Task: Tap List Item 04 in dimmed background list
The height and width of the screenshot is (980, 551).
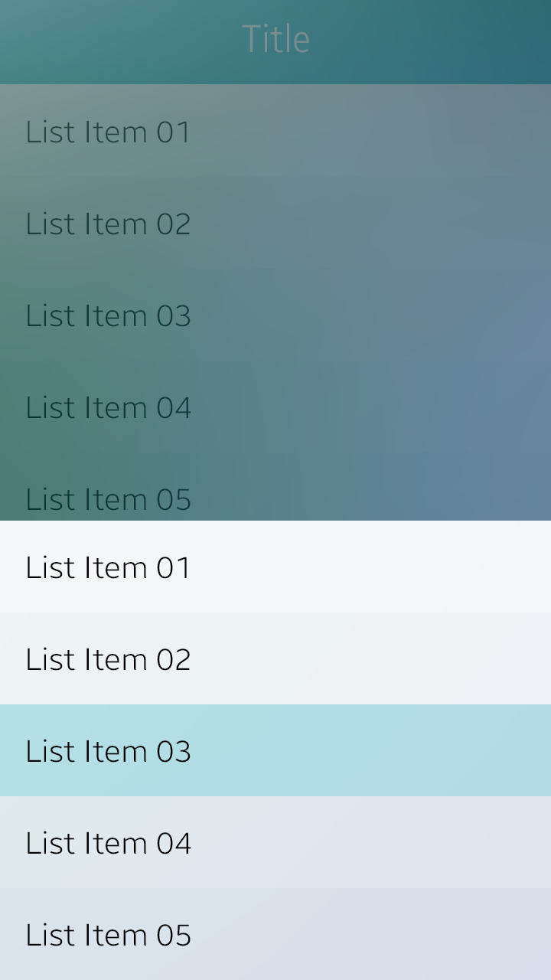Action: tap(108, 407)
